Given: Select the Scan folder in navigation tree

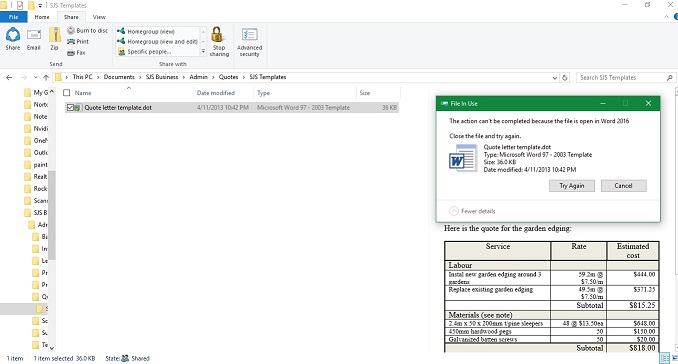Looking at the screenshot, I should [x=36, y=201].
